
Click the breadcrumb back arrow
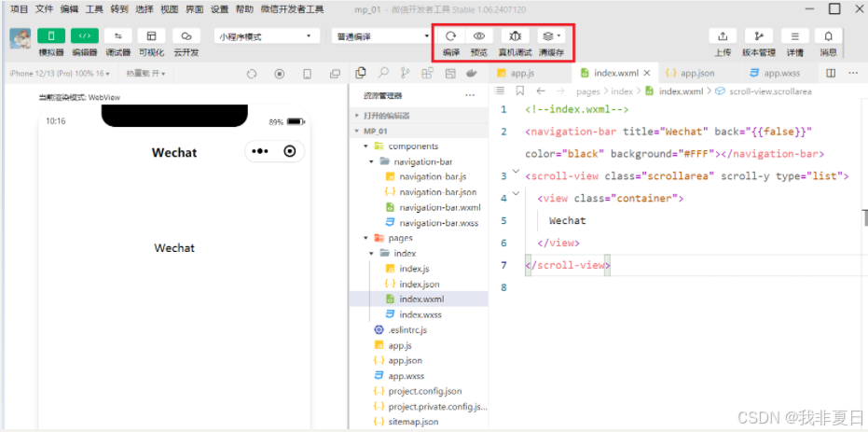(541, 91)
